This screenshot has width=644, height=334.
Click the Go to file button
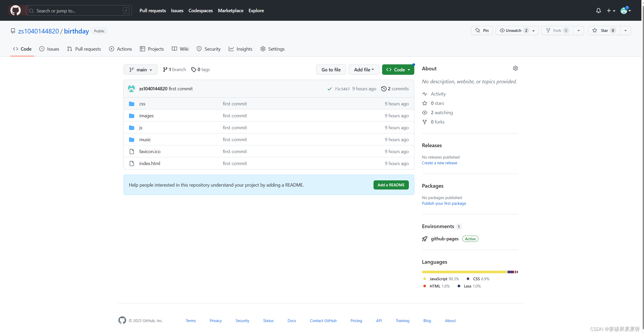point(331,70)
